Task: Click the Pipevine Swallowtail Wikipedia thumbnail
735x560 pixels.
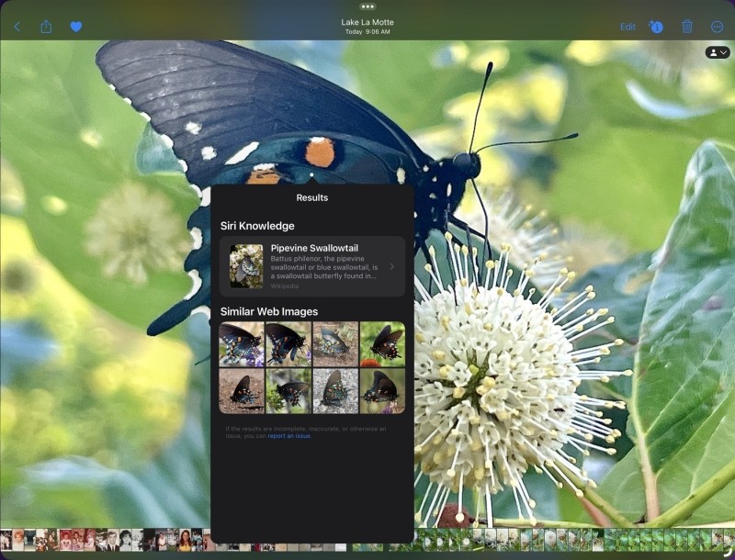Action: [246, 266]
